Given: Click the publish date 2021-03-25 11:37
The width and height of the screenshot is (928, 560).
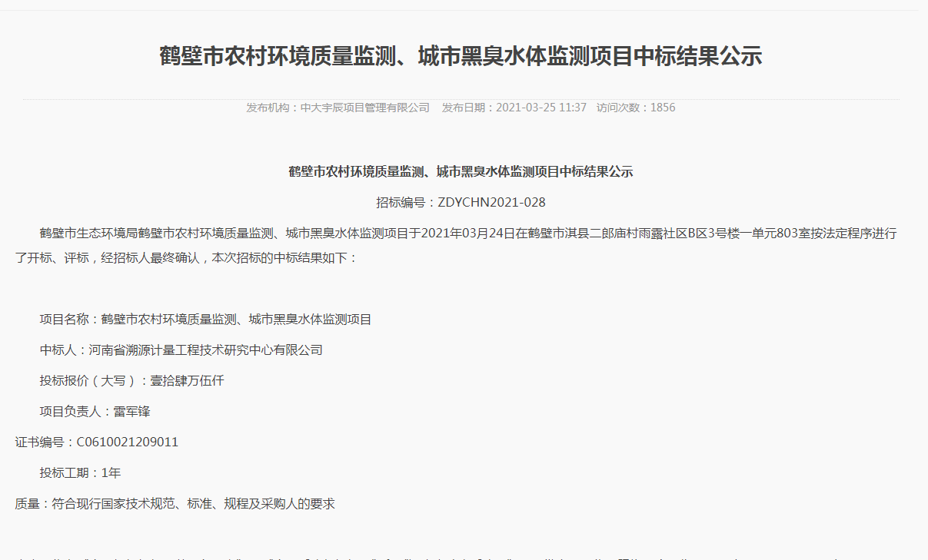Looking at the screenshot, I should point(541,108).
